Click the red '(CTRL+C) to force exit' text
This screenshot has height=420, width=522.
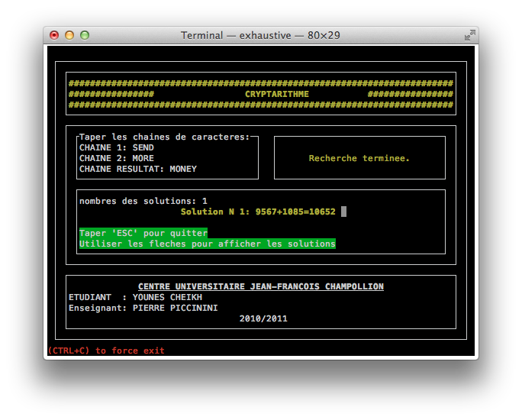(106, 351)
